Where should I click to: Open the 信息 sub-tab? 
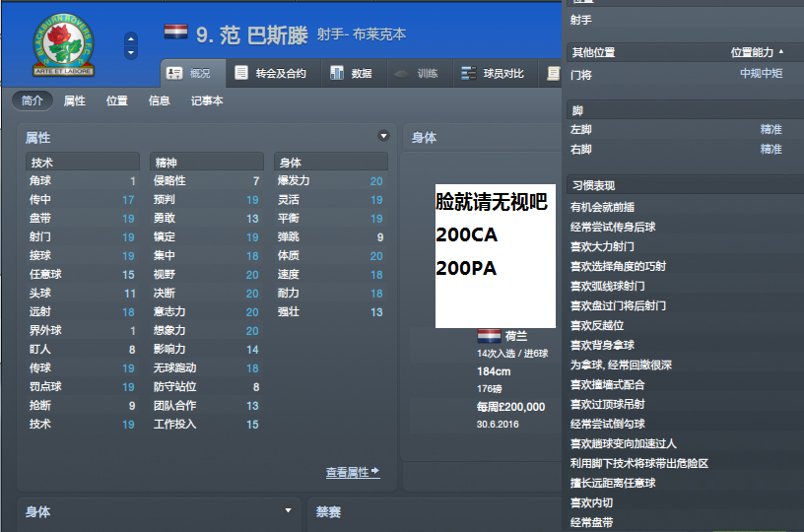[159, 100]
